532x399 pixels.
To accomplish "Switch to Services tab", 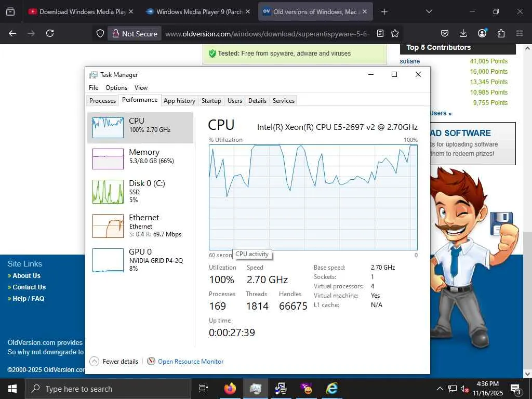I will [284, 100].
